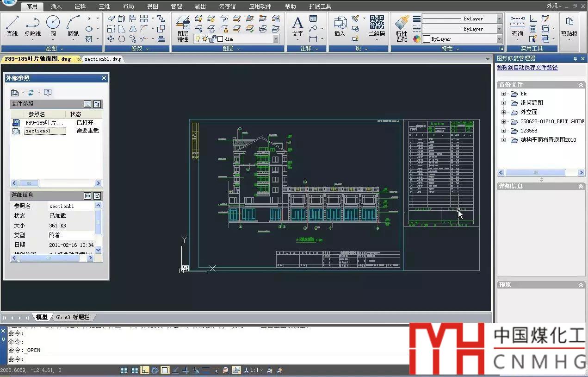Open the 插入 ribbon tab
The width and height of the screenshot is (588, 377).
(x=56, y=6)
